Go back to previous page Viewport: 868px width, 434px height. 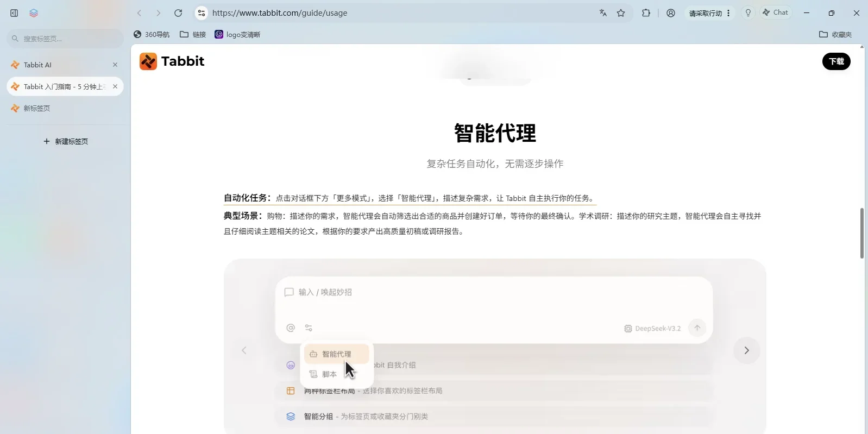coord(140,13)
